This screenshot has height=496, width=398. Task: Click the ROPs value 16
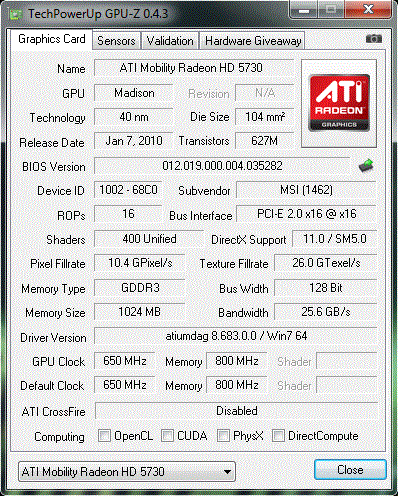pyautogui.click(x=128, y=214)
